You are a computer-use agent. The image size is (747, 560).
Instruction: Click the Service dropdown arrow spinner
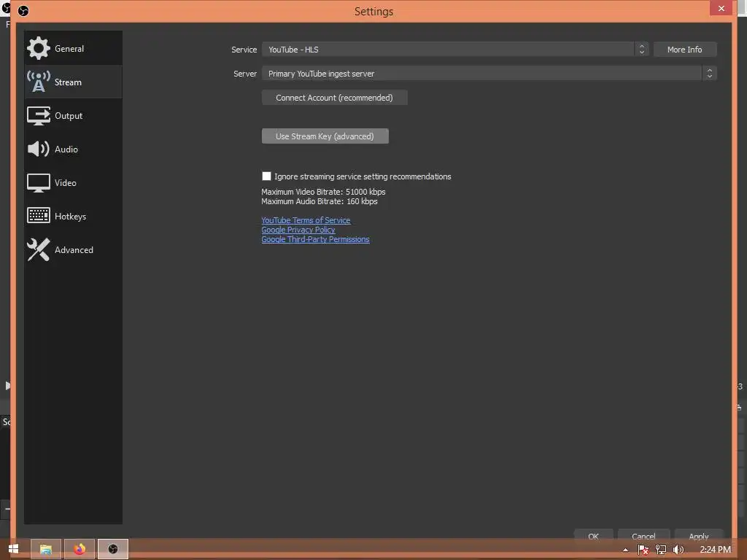[642, 49]
